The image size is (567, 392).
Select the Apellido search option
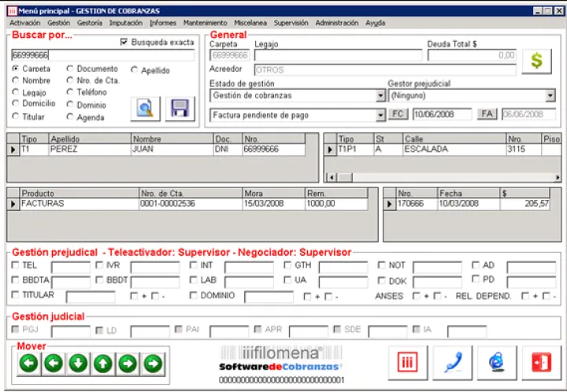(135, 71)
